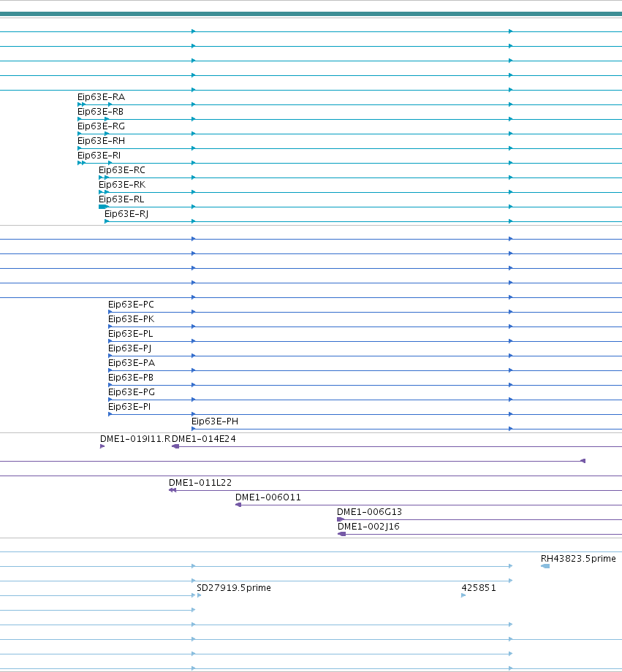Screen dimensions: 622x672
Task: Select the Eip63E-RA transcript label
Action: (x=102, y=97)
